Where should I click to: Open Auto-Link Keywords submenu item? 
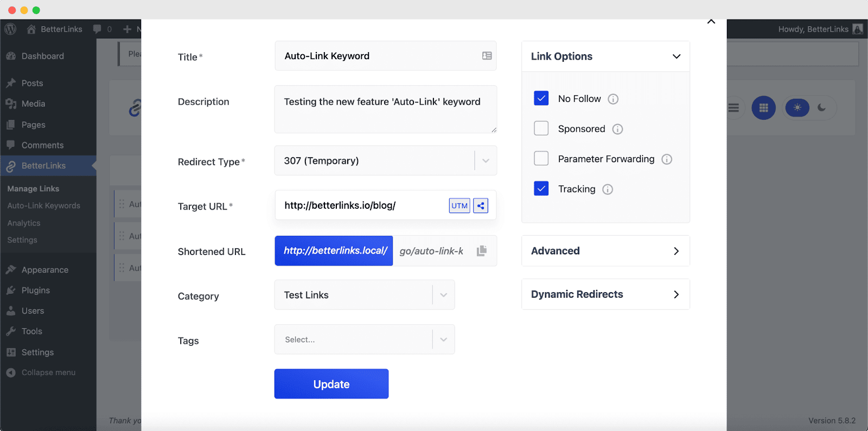[43, 206]
